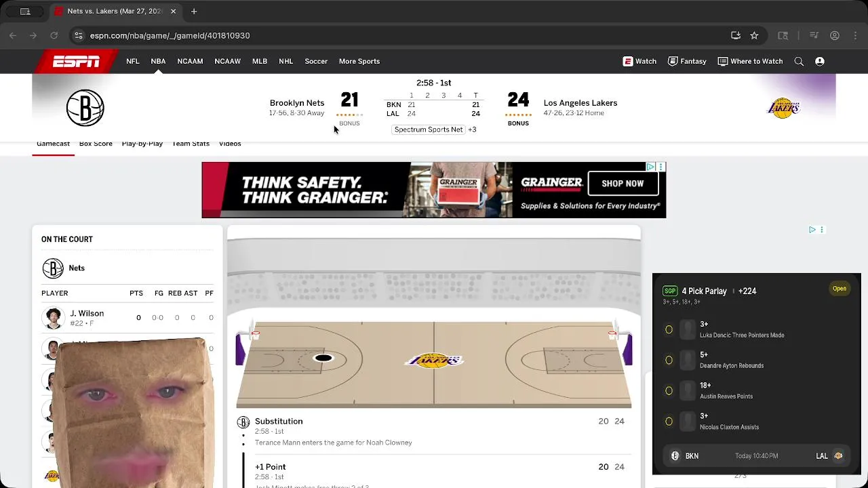Click the Nets icon beside Substitution play

coord(243,422)
